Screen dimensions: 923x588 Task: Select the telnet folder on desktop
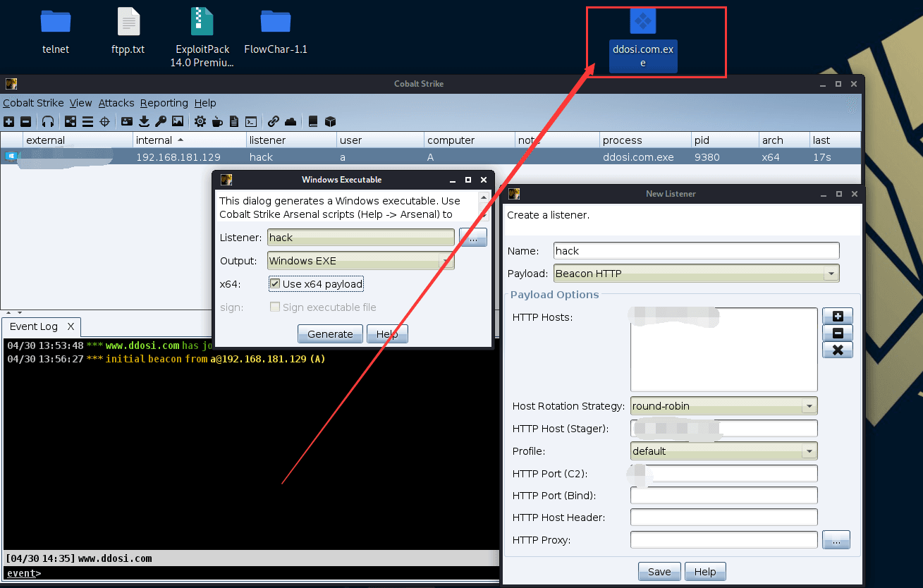coord(56,32)
